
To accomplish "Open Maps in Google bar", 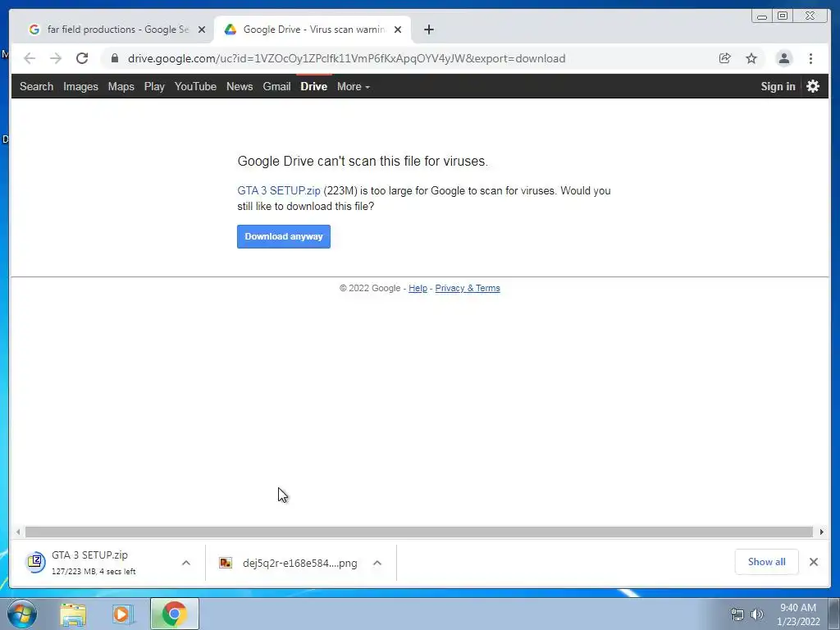I will [121, 86].
